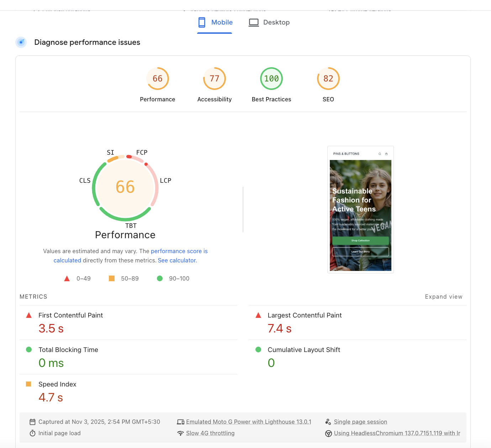
Task: Toggle Expand view for metrics
Action: pos(443,297)
